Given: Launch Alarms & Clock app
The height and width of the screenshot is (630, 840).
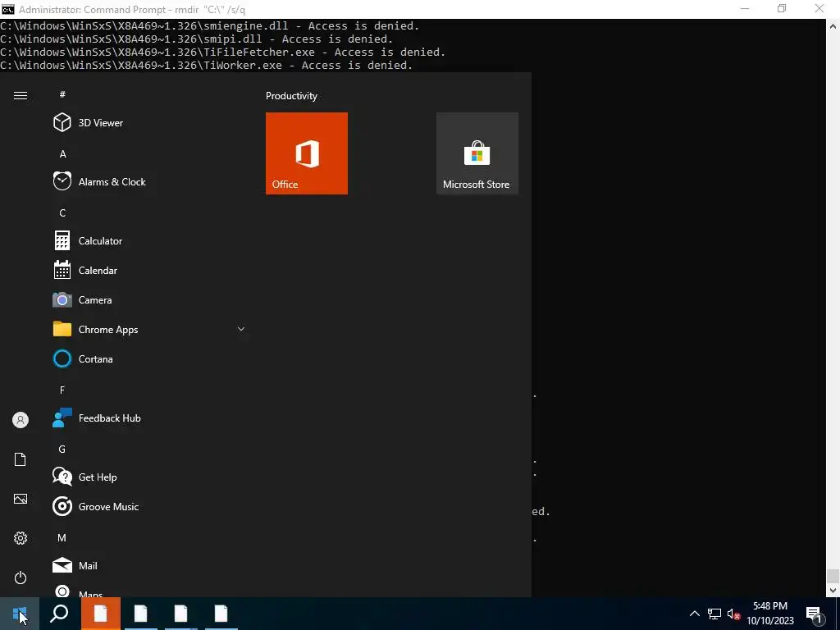Looking at the screenshot, I should 149,181.
